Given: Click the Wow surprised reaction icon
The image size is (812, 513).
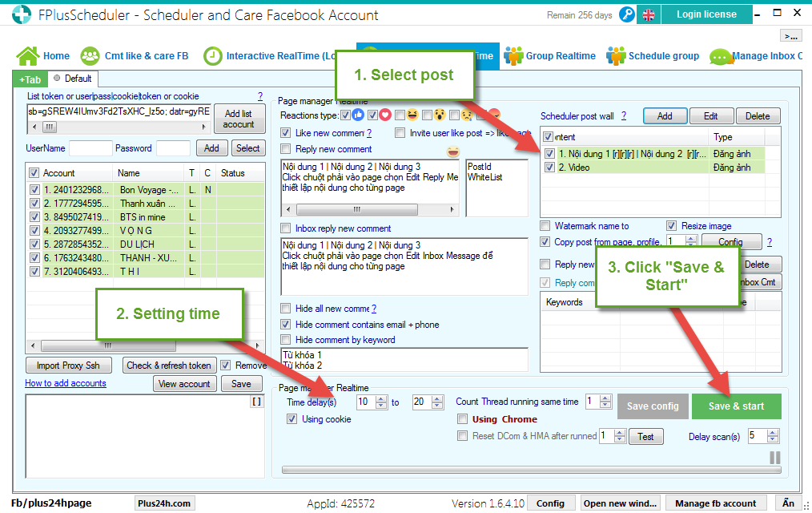Looking at the screenshot, I should [440, 115].
